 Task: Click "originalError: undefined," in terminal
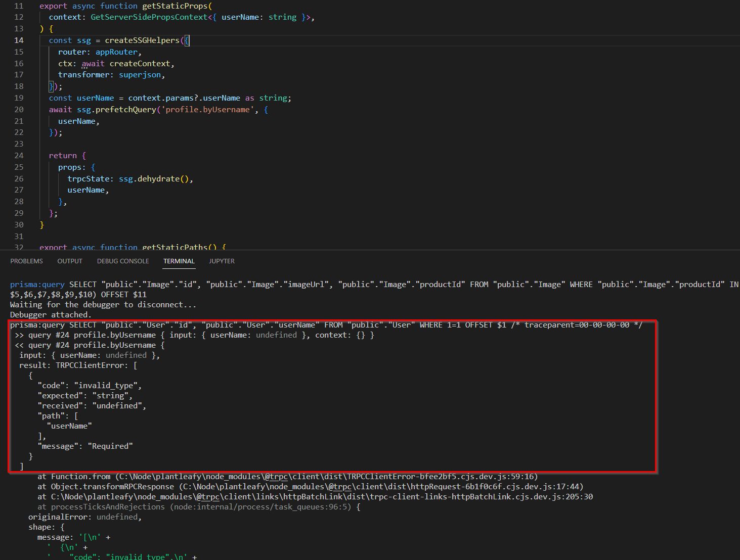coord(85,517)
